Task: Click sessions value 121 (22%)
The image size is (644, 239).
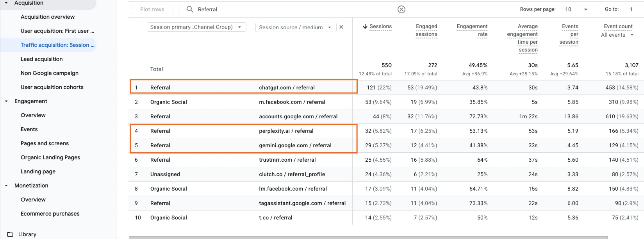Action: (x=379, y=87)
